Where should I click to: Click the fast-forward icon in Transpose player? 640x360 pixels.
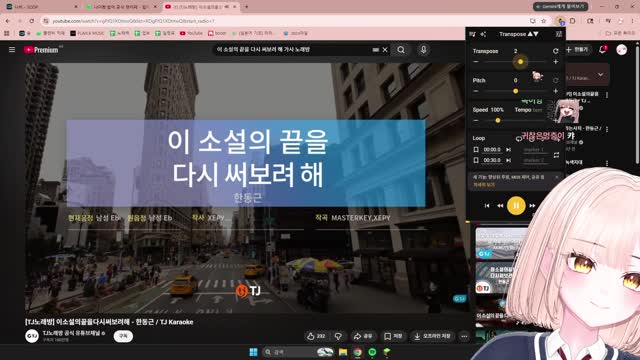coord(532,206)
